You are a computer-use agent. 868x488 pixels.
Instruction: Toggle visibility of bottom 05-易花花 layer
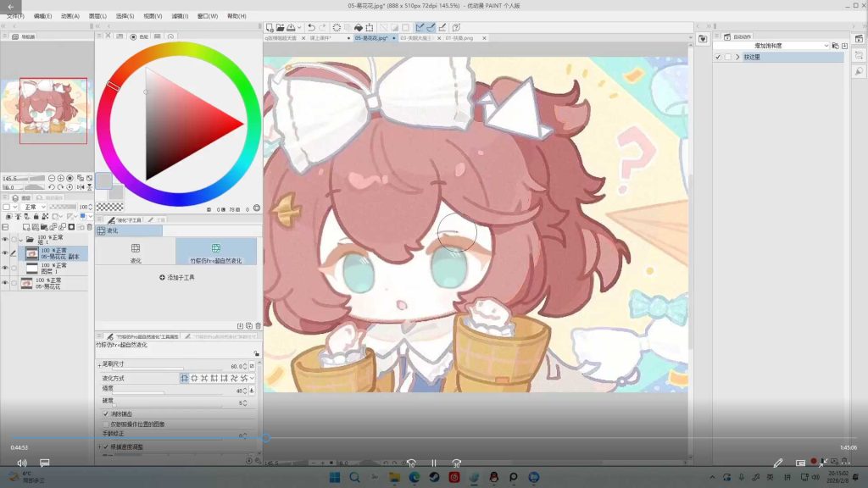pyautogui.click(x=5, y=283)
